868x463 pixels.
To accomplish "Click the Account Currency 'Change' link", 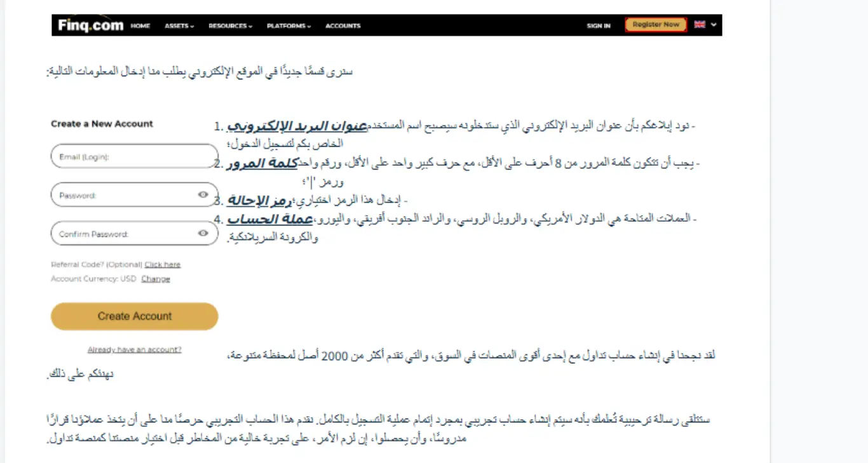I will click(x=156, y=279).
